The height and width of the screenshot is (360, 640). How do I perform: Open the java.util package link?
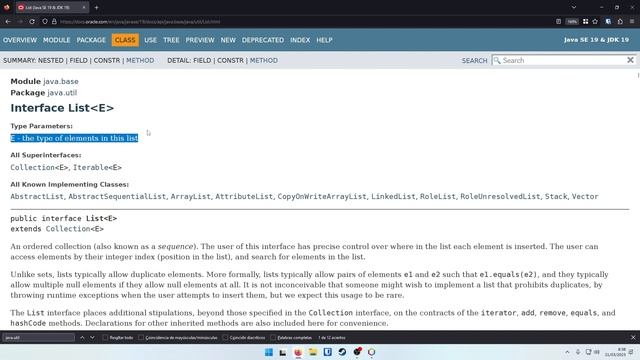click(x=62, y=93)
